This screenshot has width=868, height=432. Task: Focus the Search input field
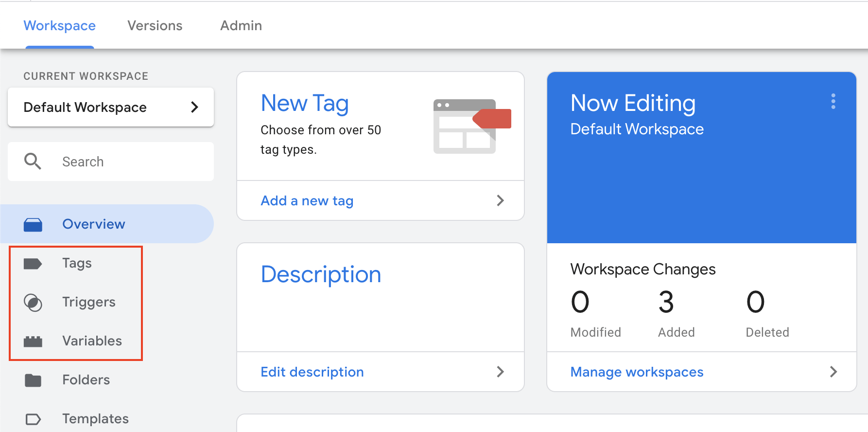111,162
